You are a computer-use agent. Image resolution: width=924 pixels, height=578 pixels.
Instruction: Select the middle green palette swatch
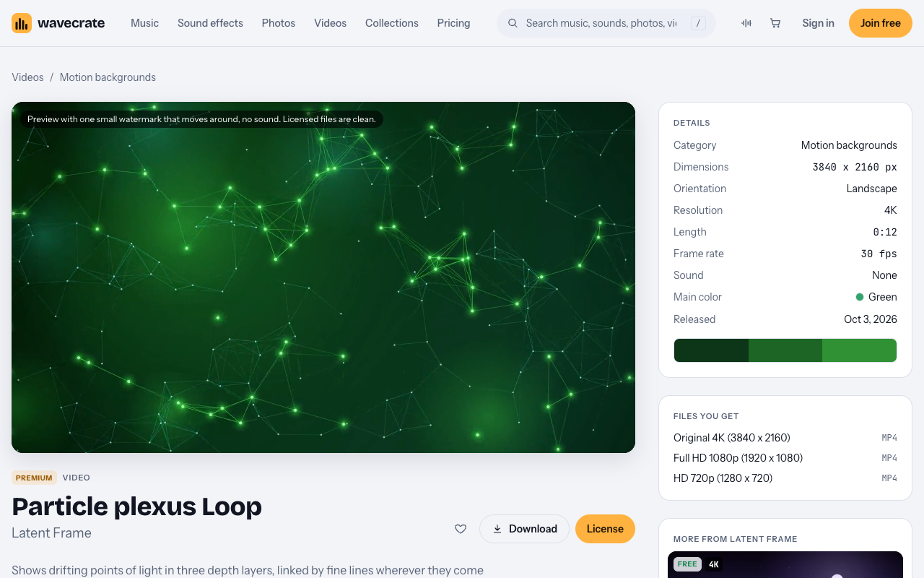[785, 350]
